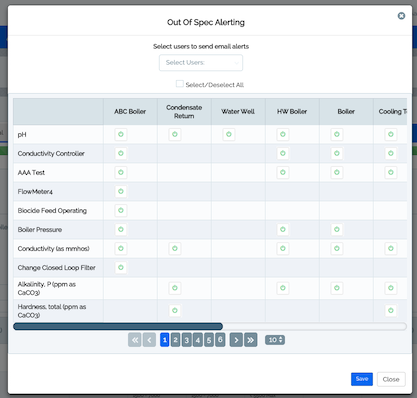Toggle Alkalinity P alert for HW Boiler
Viewport: 417px width, 398px height.
coord(283,288)
